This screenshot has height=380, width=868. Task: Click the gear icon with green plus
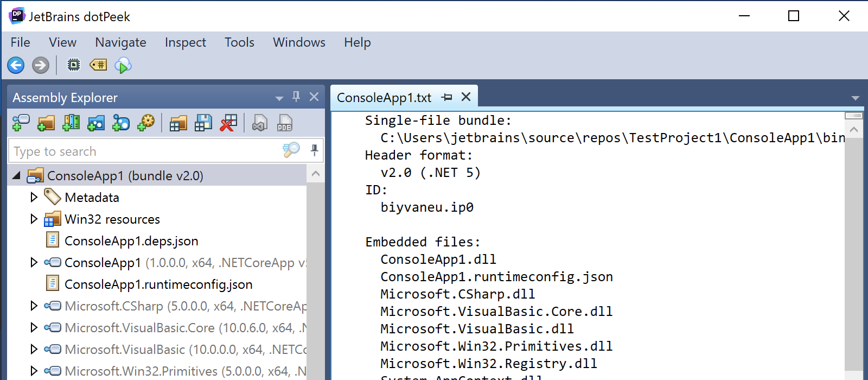point(146,123)
